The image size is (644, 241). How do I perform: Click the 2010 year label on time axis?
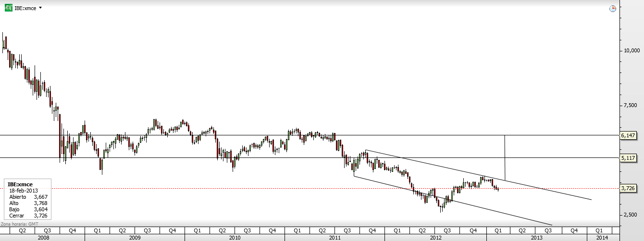click(235, 238)
